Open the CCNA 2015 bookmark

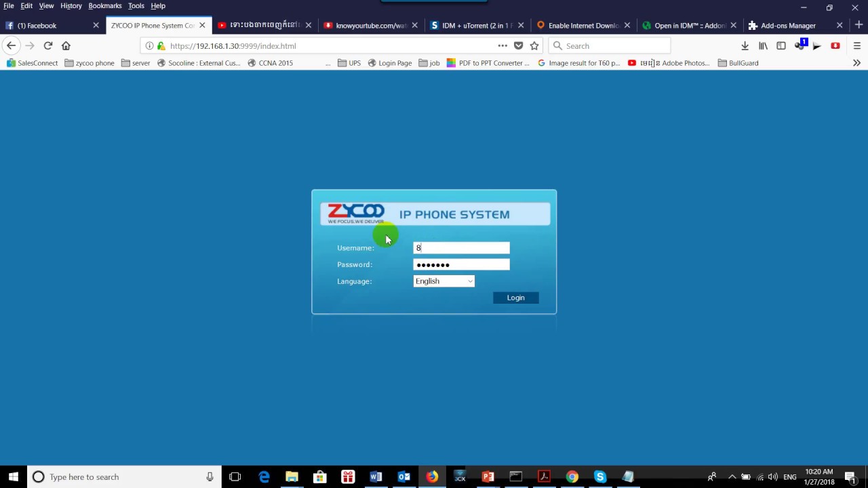270,63
